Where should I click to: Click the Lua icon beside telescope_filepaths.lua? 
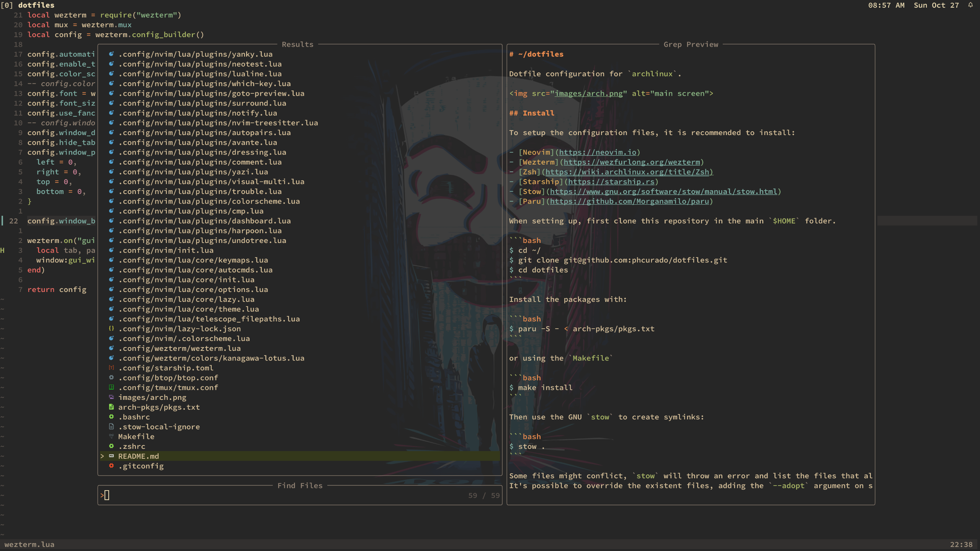click(111, 319)
